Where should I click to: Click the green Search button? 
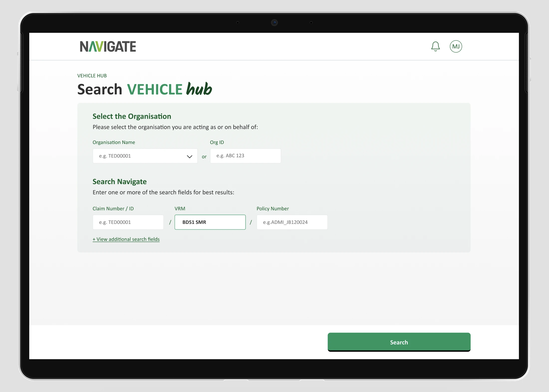(x=399, y=342)
